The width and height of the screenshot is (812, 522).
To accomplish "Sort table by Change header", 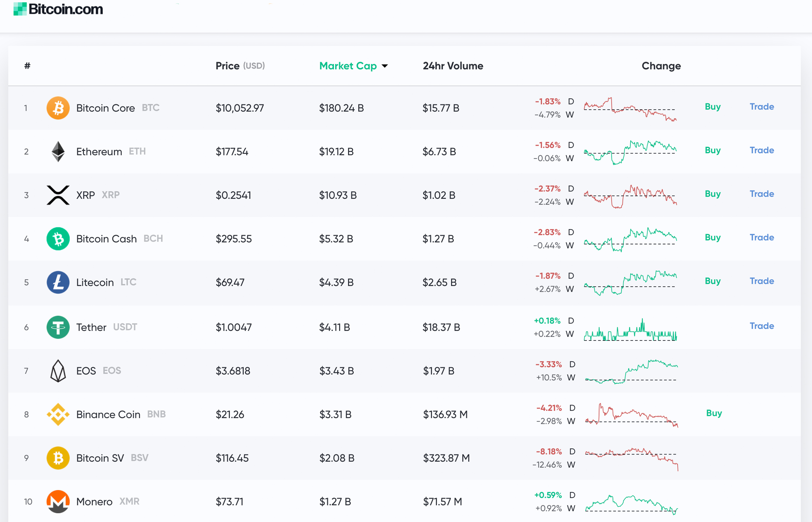I will pos(661,66).
